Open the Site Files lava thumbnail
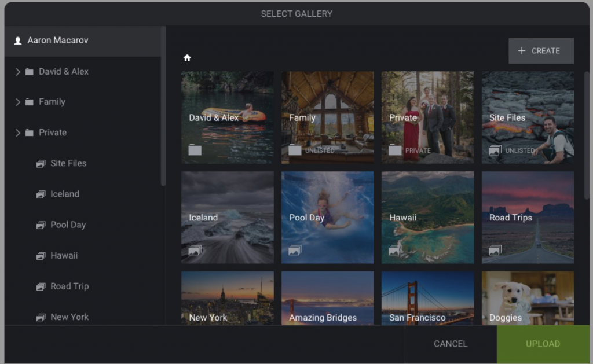Image resolution: width=593 pixels, height=364 pixels. tap(528, 117)
